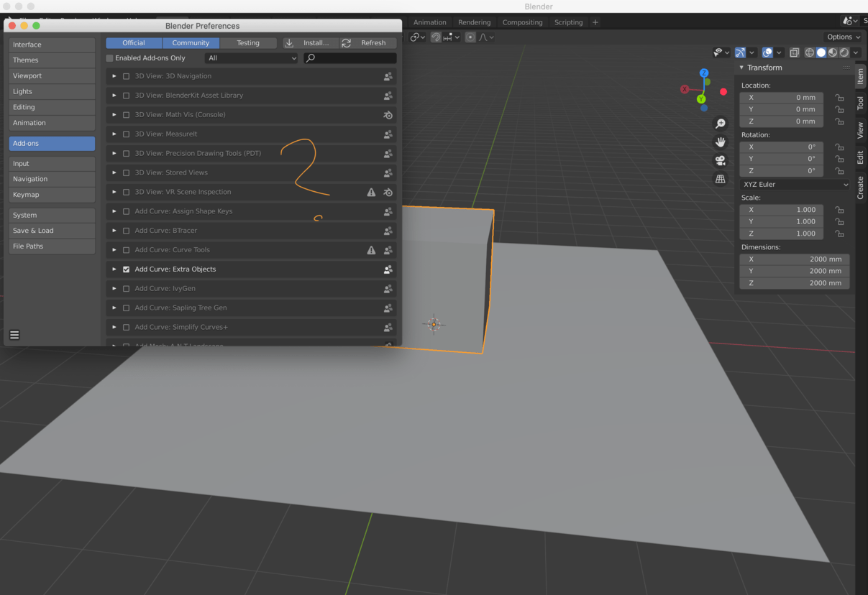Open the preferences hamburger menu
The width and height of the screenshot is (868, 595).
[14, 335]
